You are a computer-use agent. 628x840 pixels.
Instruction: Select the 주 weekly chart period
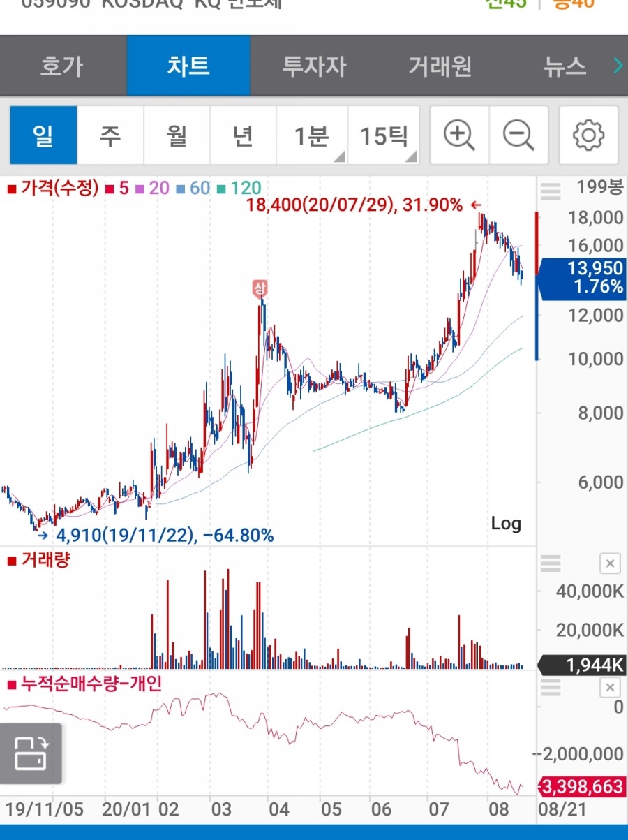(x=110, y=135)
